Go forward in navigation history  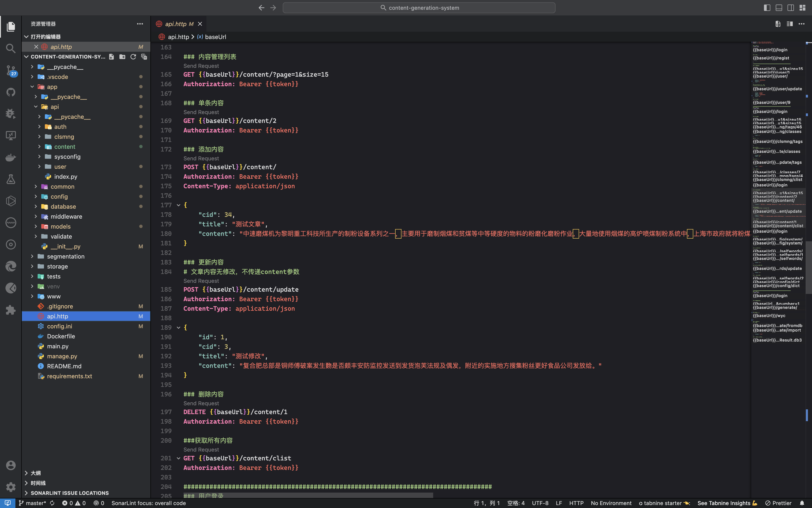273,8
